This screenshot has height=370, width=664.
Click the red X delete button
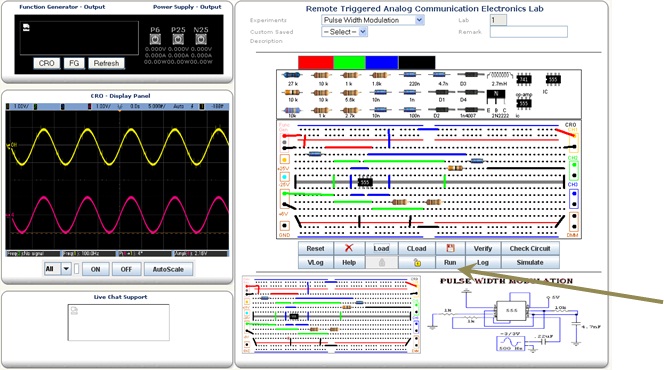pyautogui.click(x=349, y=249)
